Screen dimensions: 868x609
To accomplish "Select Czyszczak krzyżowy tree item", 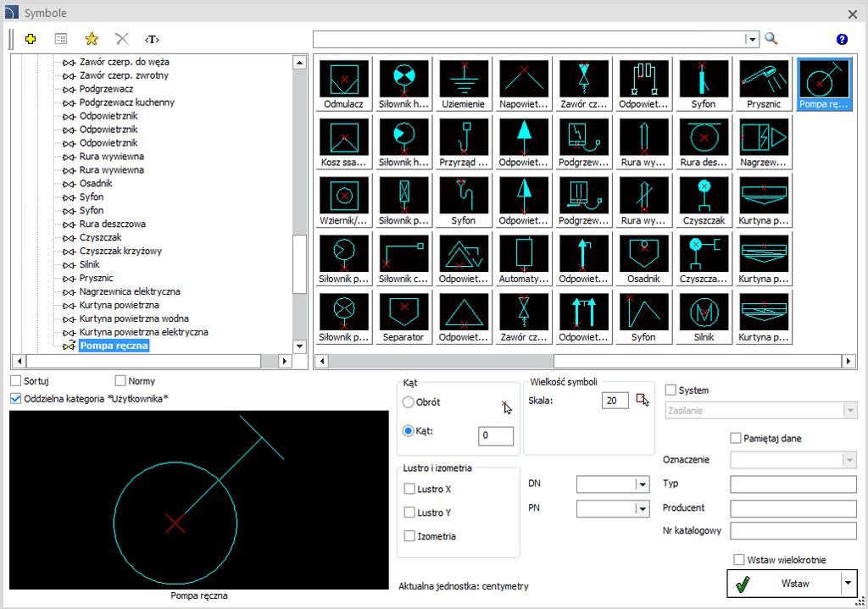I will click(120, 251).
